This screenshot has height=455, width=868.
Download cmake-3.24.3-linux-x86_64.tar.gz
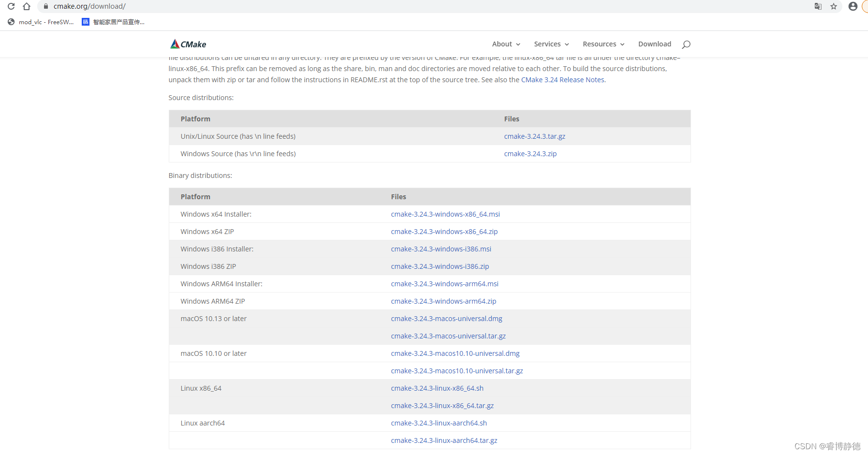pyautogui.click(x=442, y=406)
